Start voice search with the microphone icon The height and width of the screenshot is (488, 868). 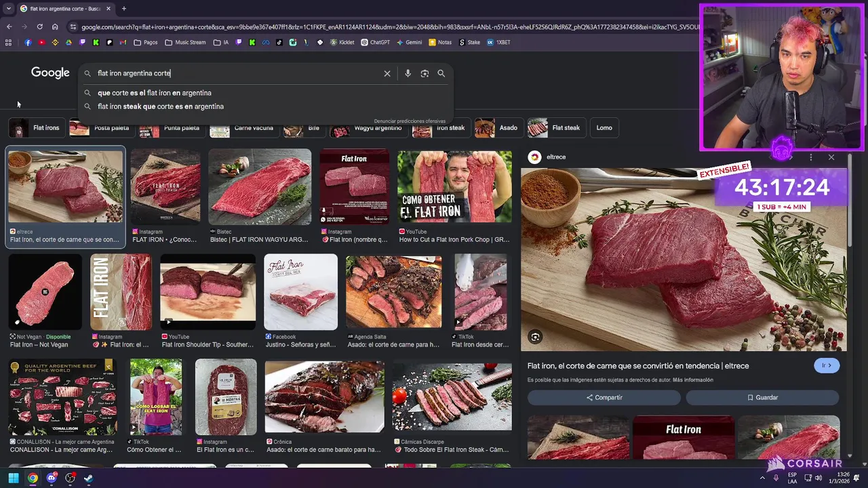coord(408,73)
